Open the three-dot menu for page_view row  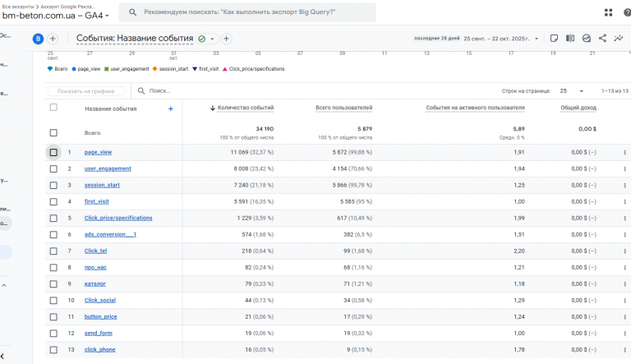624,152
